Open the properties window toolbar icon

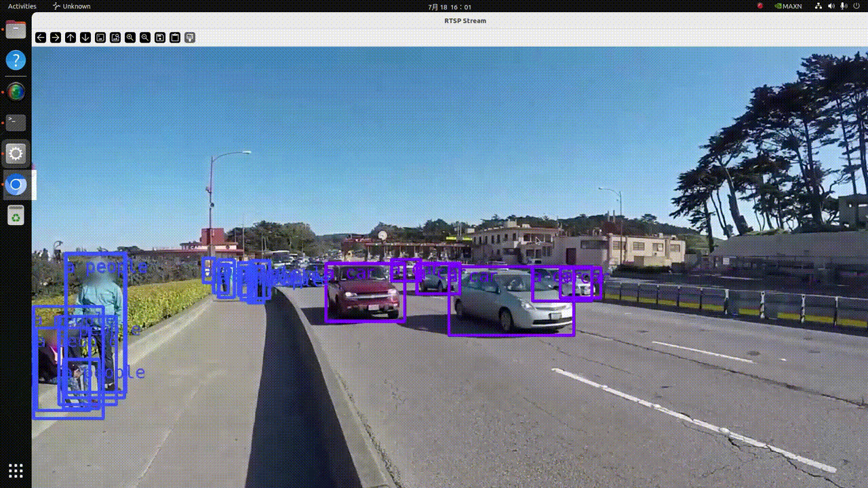pos(190,38)
